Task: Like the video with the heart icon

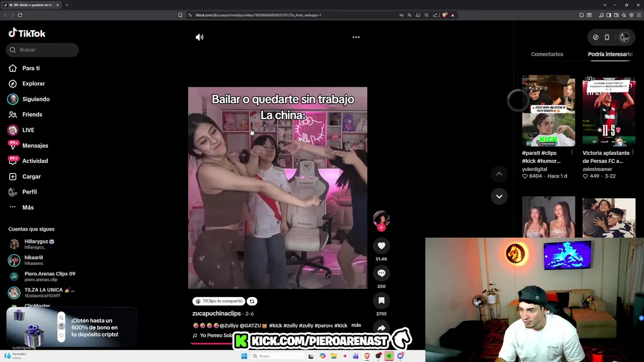Action: (x=381, y=246)
